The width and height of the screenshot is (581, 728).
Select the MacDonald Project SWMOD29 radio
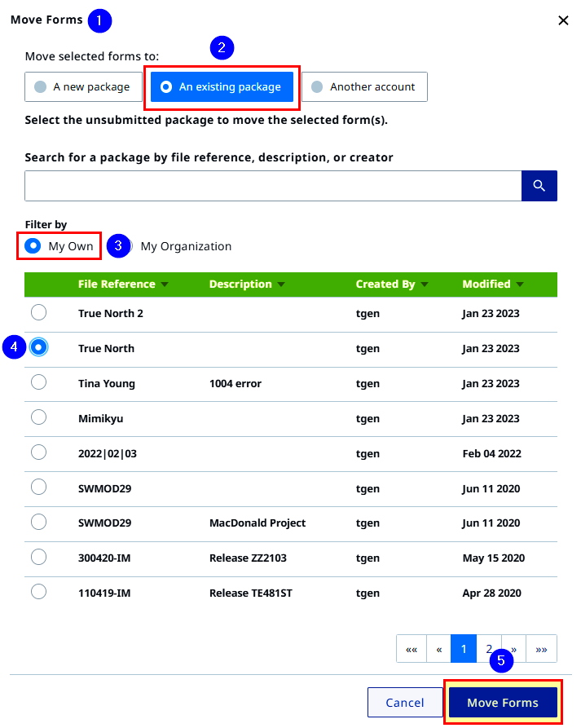coord(38,523)
